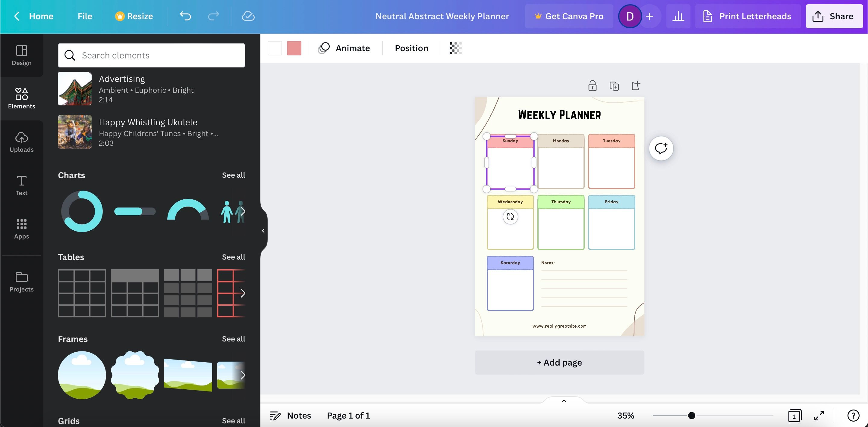Select the pink color swatch
Image resolution: width=868 pixels, height=427 pixels.
coord(294,48)
